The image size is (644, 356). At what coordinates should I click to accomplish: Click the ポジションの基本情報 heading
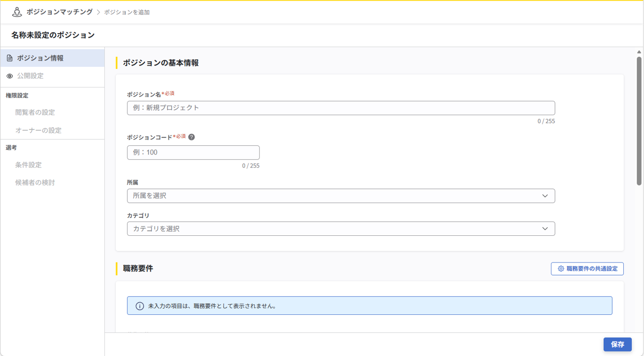[x=161, y=63]
